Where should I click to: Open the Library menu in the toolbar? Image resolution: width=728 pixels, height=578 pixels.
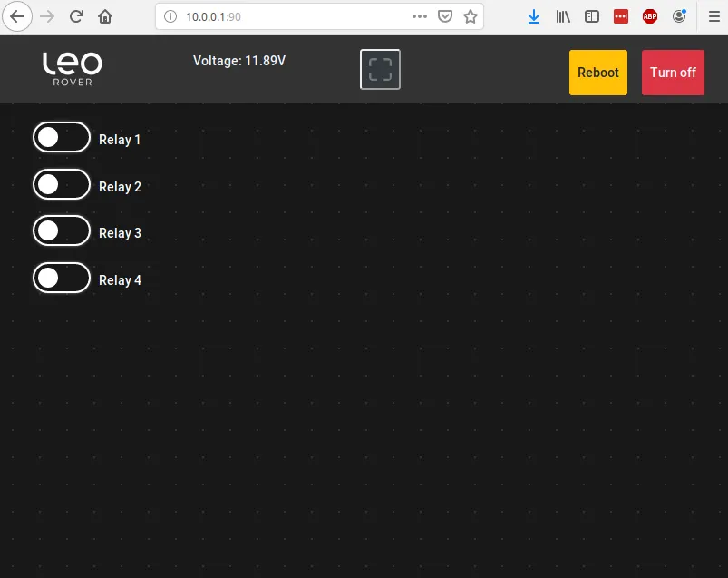point(563,16)
